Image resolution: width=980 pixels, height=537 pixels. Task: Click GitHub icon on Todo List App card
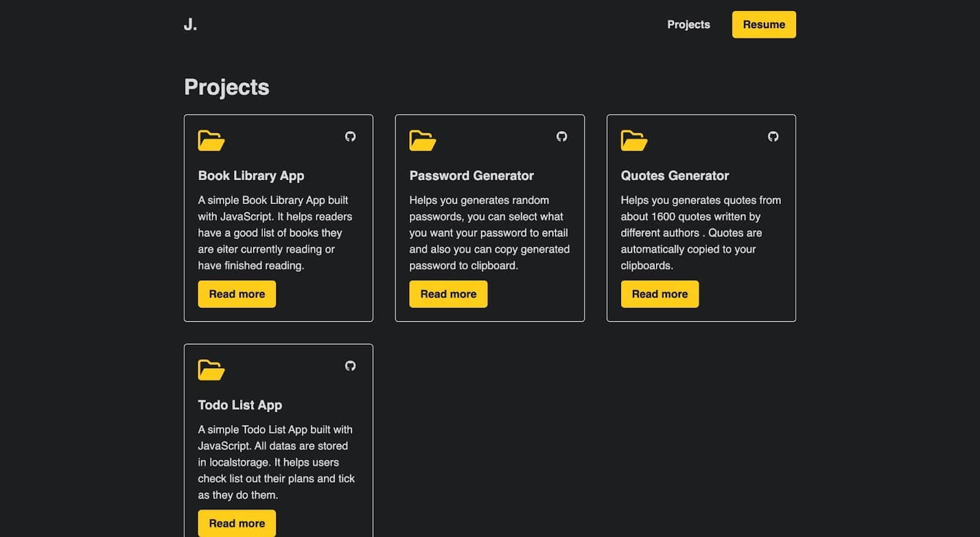(x=350, y=366)
